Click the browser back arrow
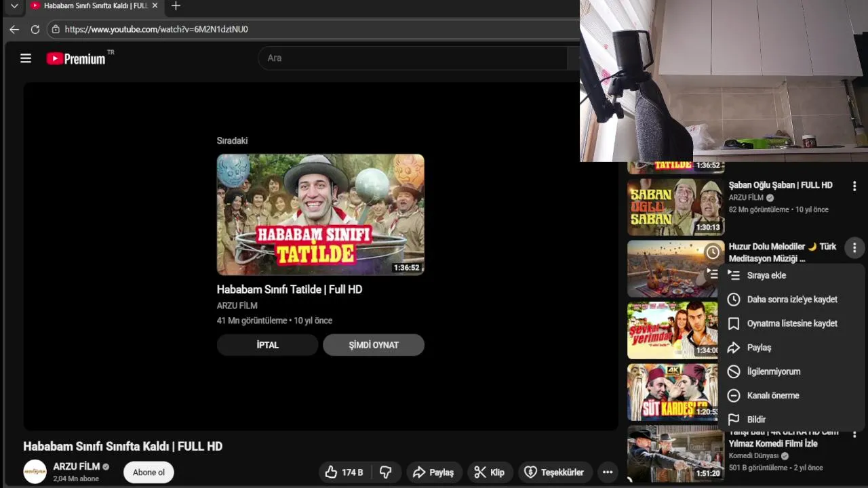Viewport: 868px width, 488px height. point(14,29)
